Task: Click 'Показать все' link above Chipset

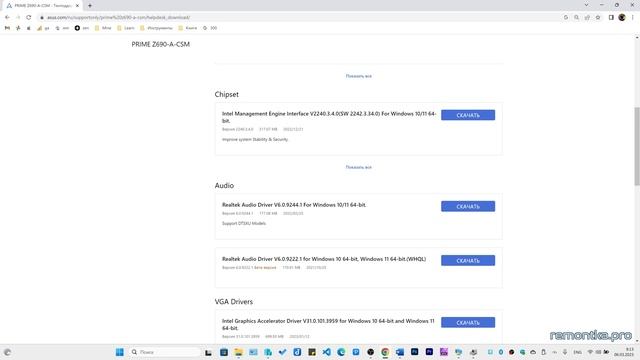Action: (x=358, y=76)
